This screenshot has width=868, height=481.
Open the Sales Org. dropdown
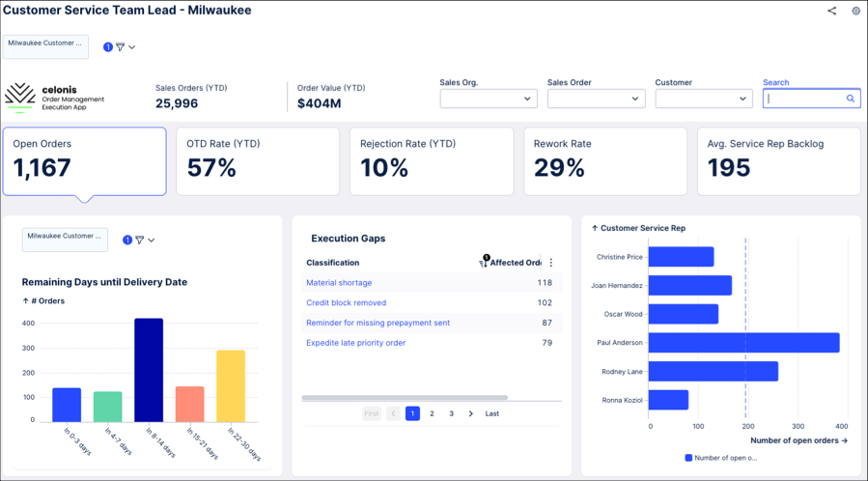pos(489,99)
